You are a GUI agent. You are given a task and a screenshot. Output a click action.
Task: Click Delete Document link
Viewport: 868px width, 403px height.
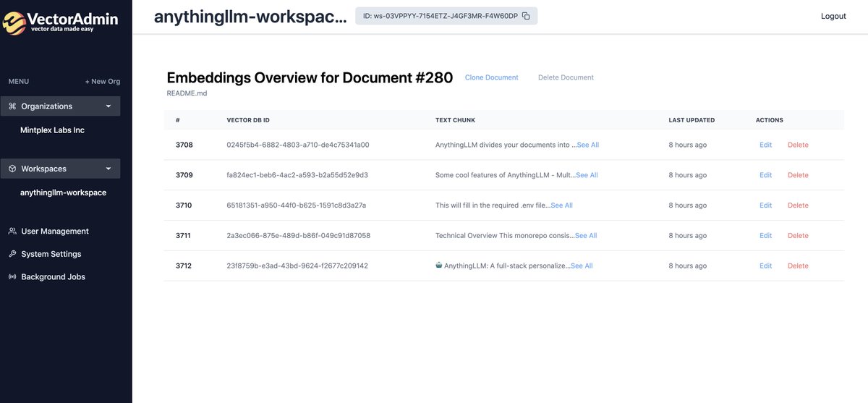566,77
